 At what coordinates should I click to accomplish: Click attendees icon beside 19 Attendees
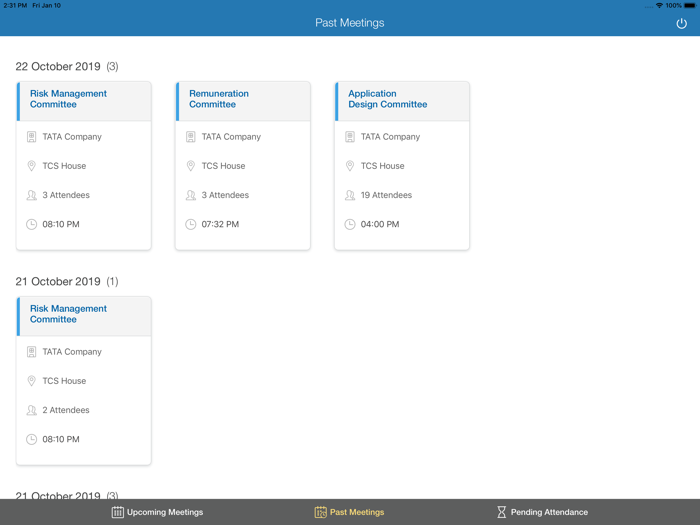pyautogui.click(x=350, y=195)
